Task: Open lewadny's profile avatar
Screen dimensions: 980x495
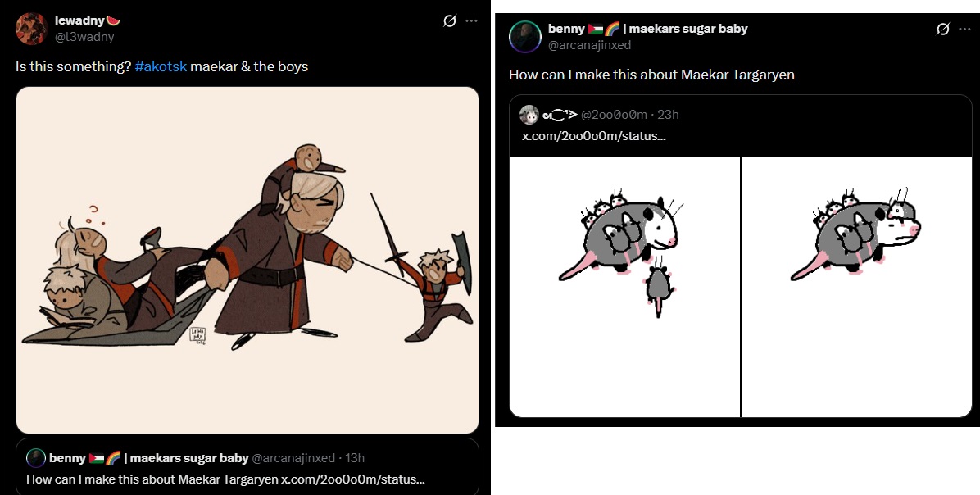Action: point(32,29)
